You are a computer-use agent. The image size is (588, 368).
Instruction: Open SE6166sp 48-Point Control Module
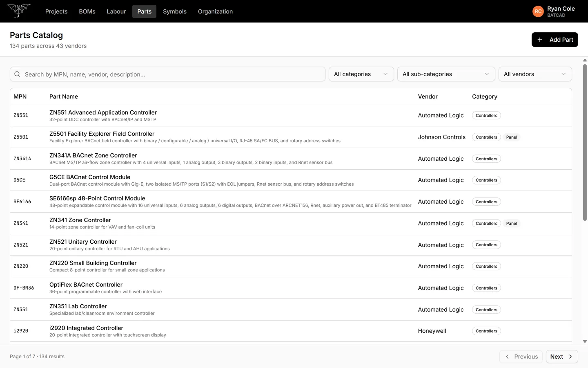[x=291, y=202]
